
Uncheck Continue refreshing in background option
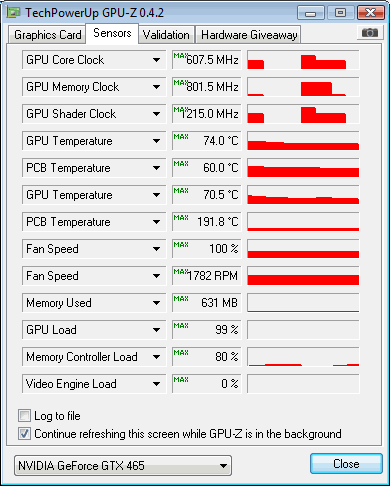[x=24, y=434]
